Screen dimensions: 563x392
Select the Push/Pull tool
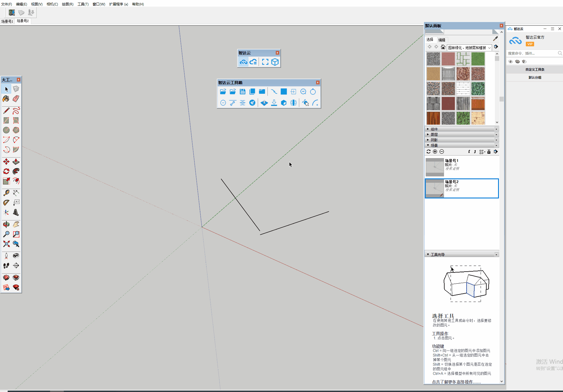tap(16, 162)
